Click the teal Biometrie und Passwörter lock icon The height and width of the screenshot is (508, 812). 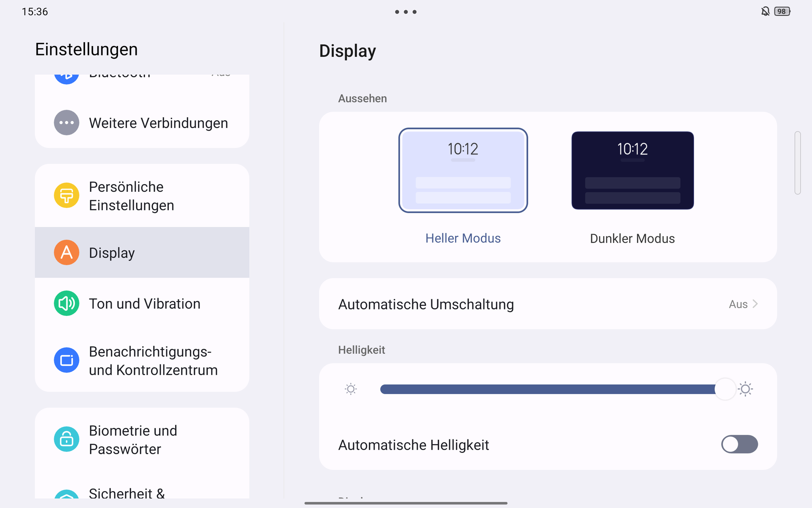pyautogui.click(x=66, y=439)
